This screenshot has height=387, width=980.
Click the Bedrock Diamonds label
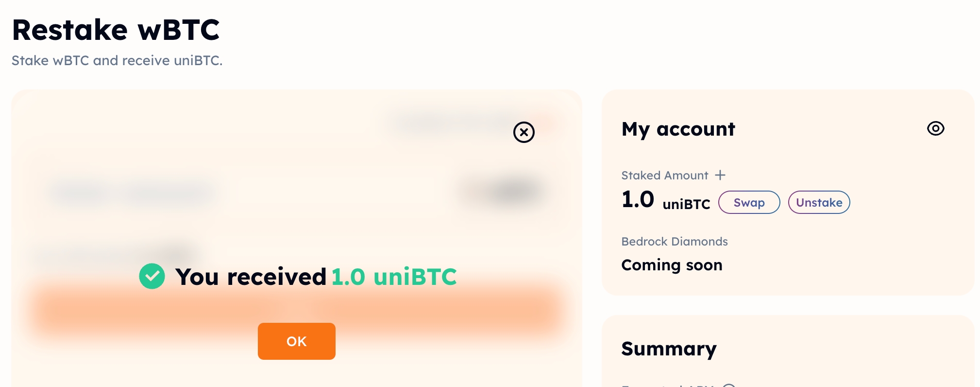point(674,242)
